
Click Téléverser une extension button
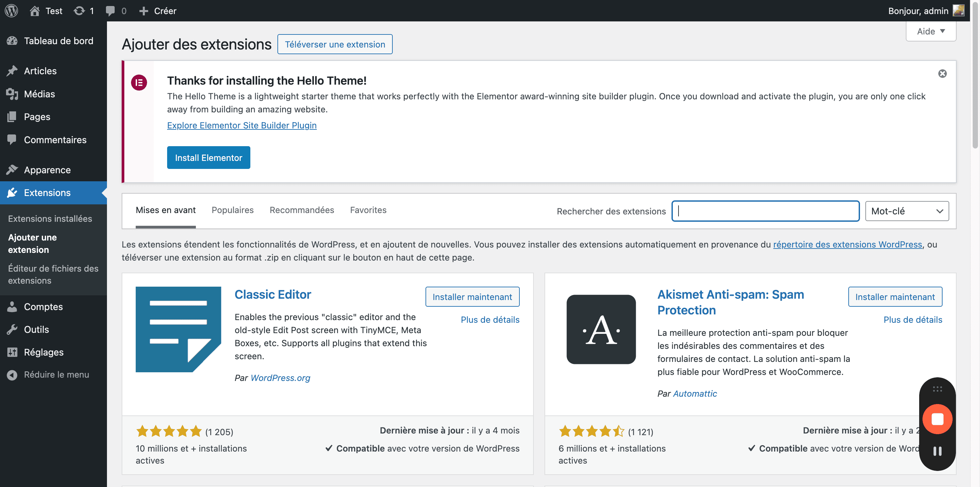pyautogui.click(x=335, y=44)
